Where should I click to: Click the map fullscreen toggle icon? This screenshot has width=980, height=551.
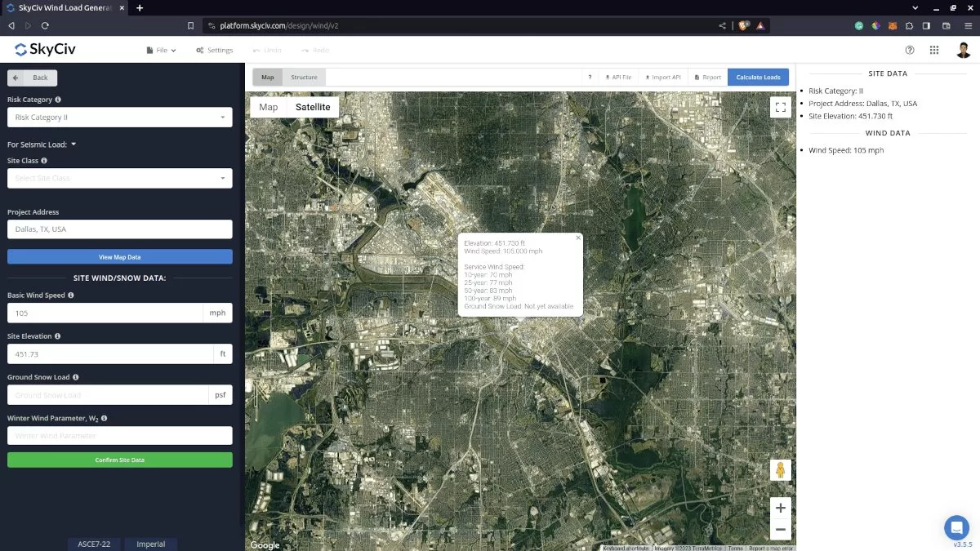tap(780, 107)
